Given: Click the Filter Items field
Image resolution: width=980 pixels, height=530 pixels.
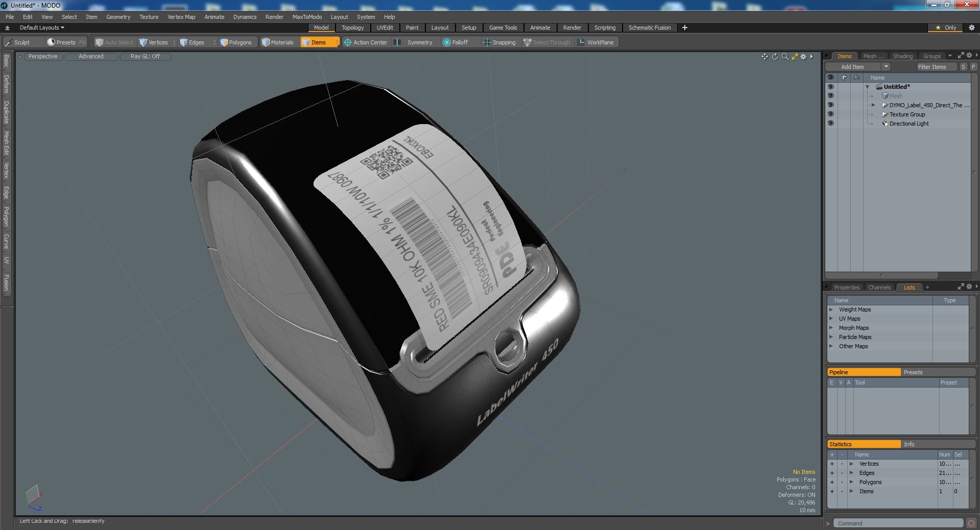Looking at the screenshot, I should [x=936, y=67].
